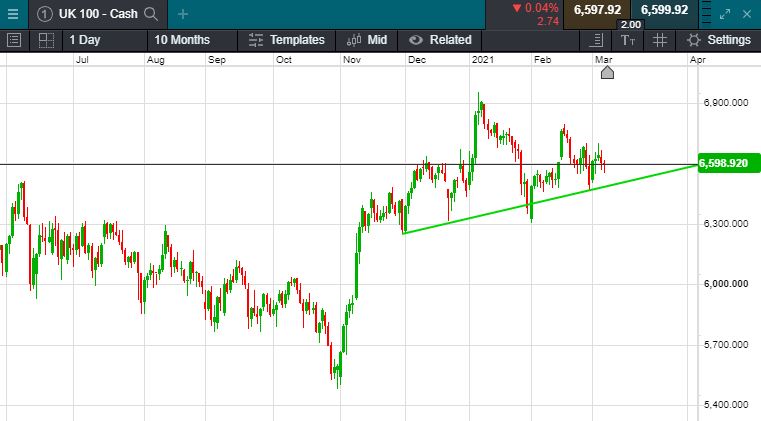Select the UK 100 - Cash tab

click(x=91, y=14)
